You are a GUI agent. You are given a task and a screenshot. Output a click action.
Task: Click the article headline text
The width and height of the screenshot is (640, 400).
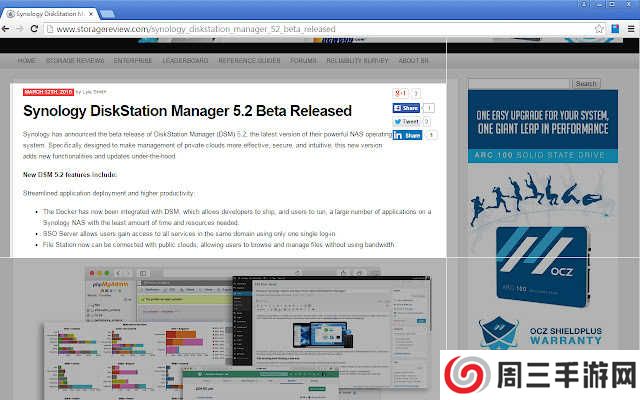[187, 111]
